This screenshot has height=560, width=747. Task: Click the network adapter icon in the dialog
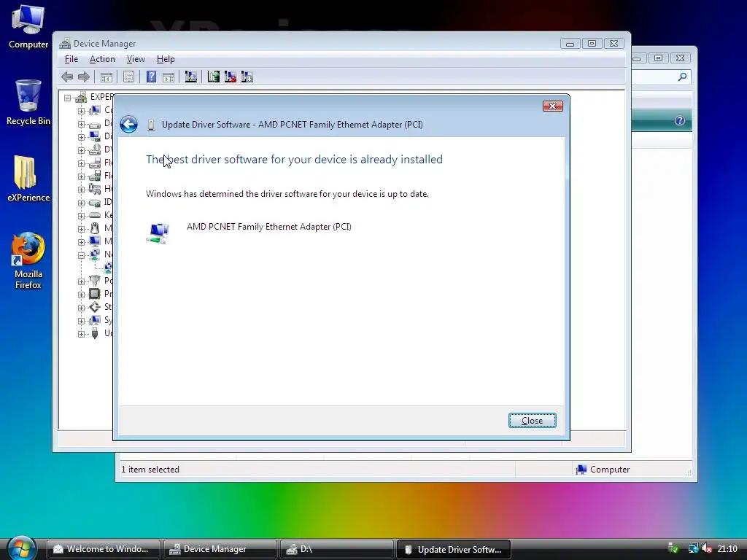pos(158,233)
